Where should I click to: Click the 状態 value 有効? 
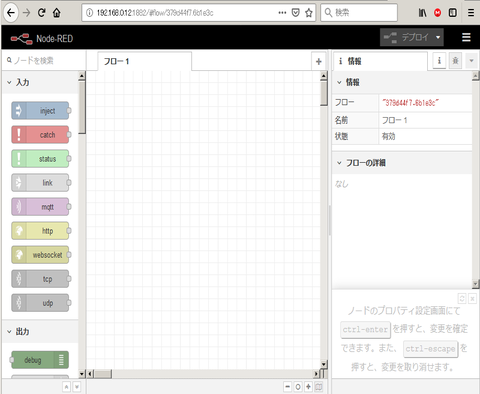pyautogui.click(x=389, y=136)
